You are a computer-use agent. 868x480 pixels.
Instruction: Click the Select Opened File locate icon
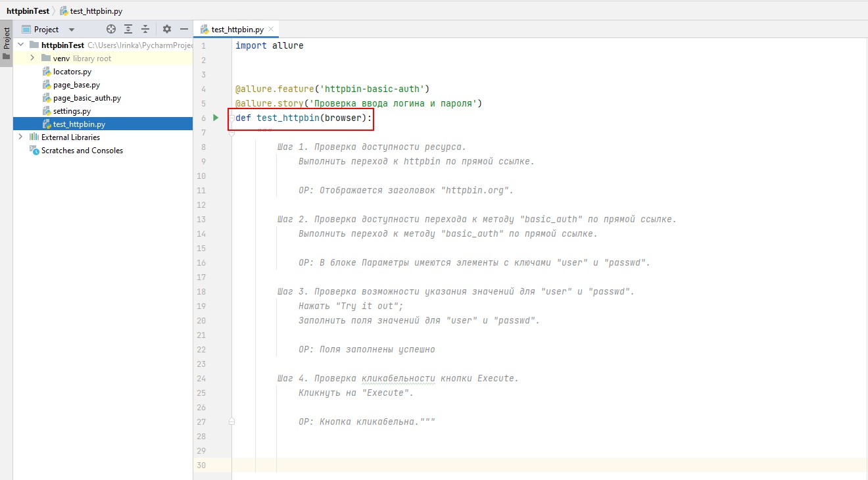(x=111, y=29)
